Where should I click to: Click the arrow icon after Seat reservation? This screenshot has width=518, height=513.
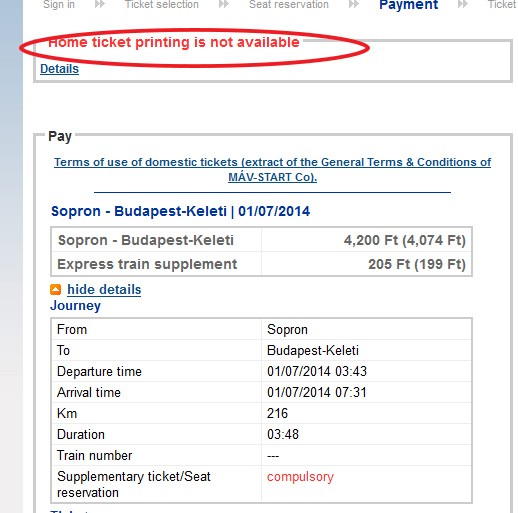point(354,4)
